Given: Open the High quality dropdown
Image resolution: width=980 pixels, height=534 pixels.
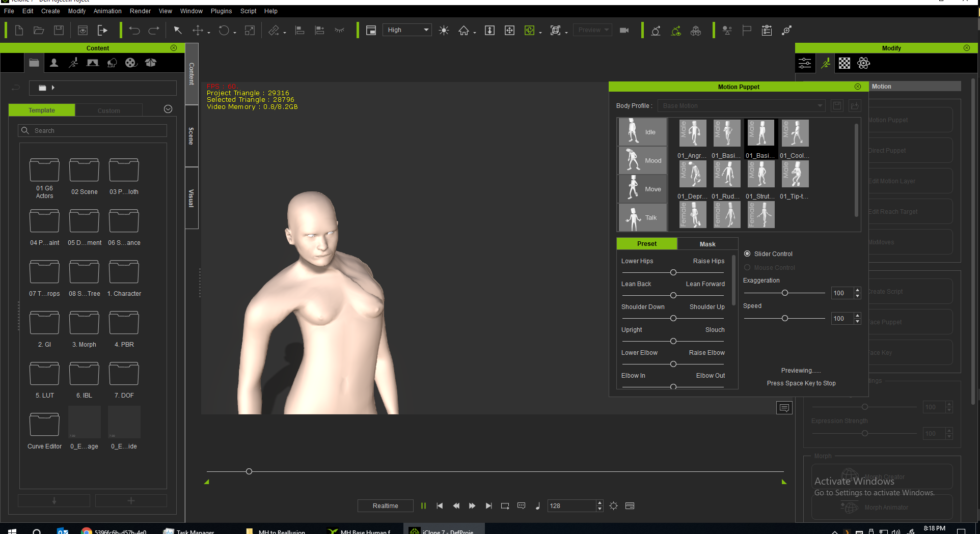Looking at the screenshot, I should point(407,30).
